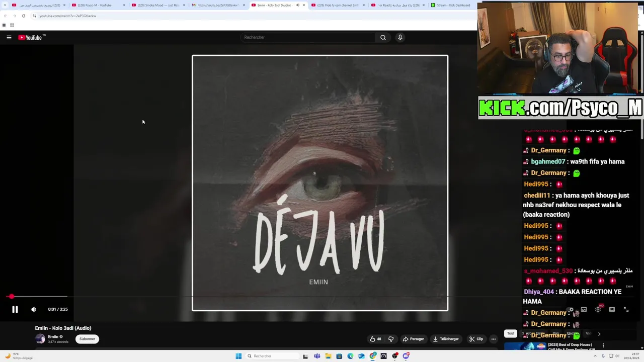644x362 pixels.
Task: Open Discord on taskbar
Action: [x=406, y=356]
